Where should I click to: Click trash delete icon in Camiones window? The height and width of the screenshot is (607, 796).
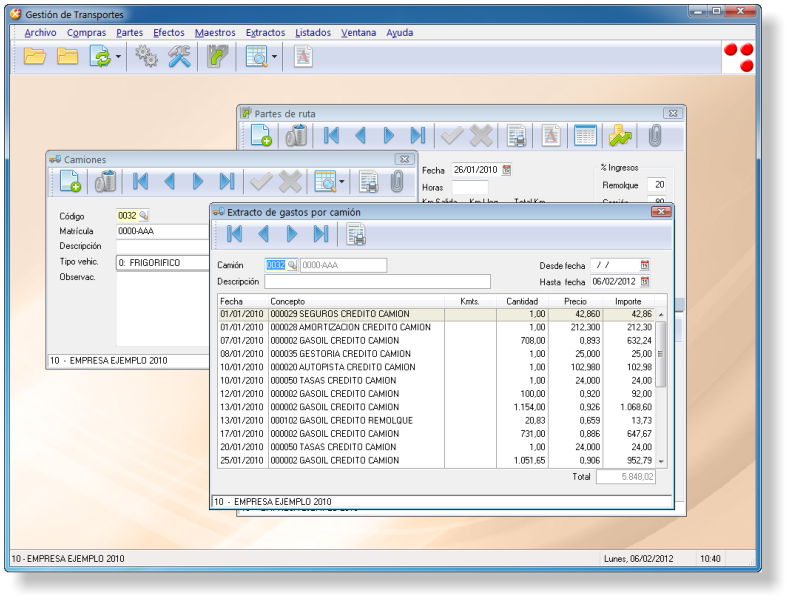click(105, 181)
